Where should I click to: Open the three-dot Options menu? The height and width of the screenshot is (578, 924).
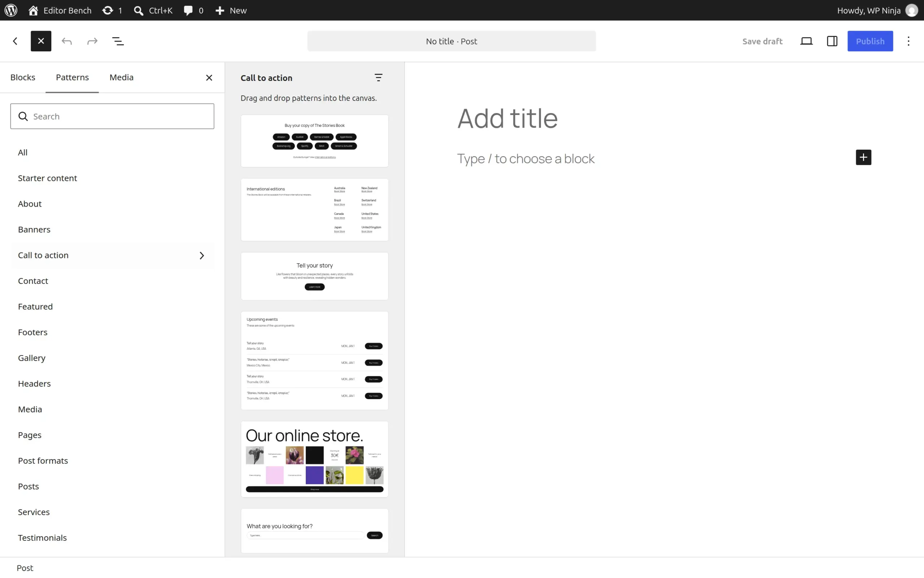[908, 41]
